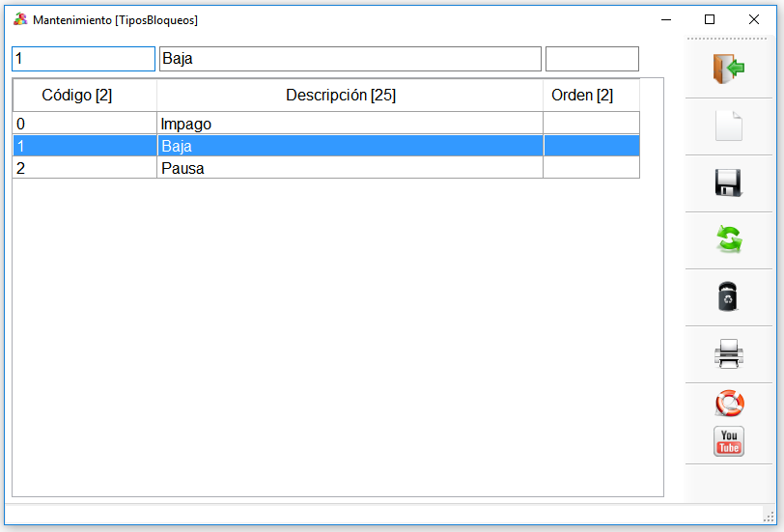Click the Orden cell of highlighted Baja row
Viewport: 784px width, 532px height.
pyautogui.click(x=592, y=146)
